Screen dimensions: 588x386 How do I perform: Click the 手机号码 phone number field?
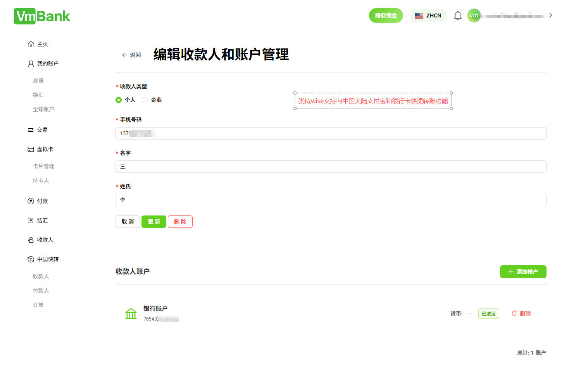tap(331, 133)
